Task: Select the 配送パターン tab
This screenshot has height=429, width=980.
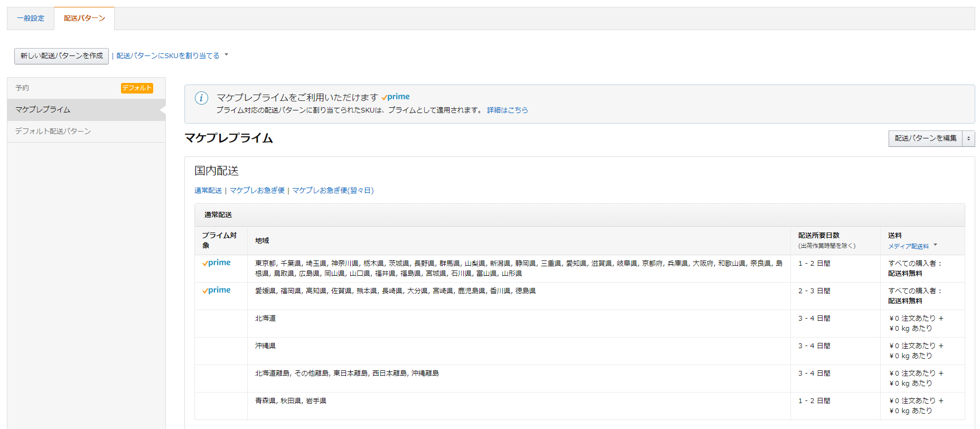Action: 85,18
